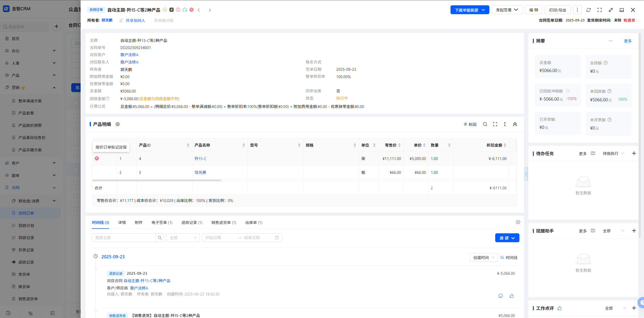Open product details settings gear

tap(117, 124)
